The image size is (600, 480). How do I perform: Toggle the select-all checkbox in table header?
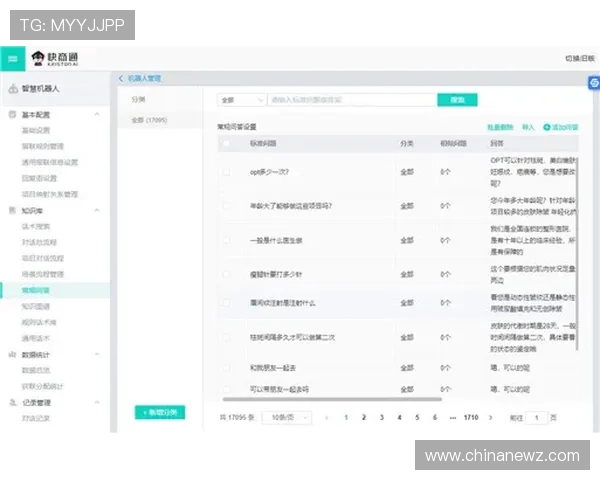click(226, 144)
